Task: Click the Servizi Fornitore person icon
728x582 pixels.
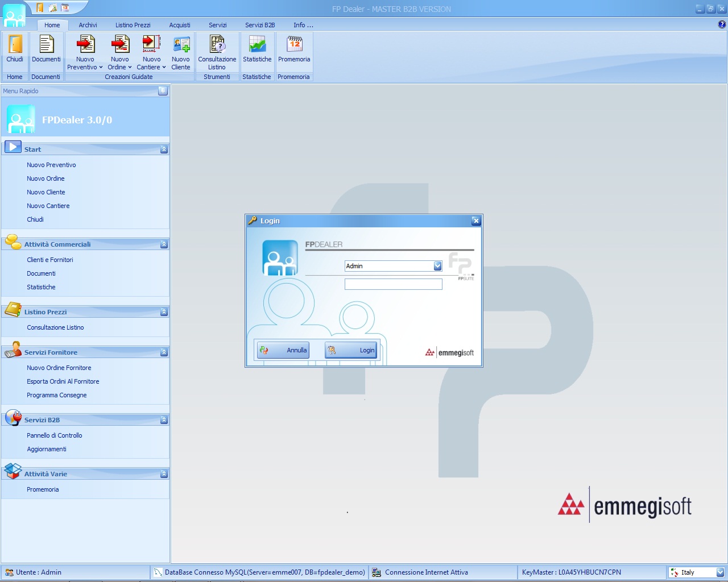Action: click(x=13, y=350)
